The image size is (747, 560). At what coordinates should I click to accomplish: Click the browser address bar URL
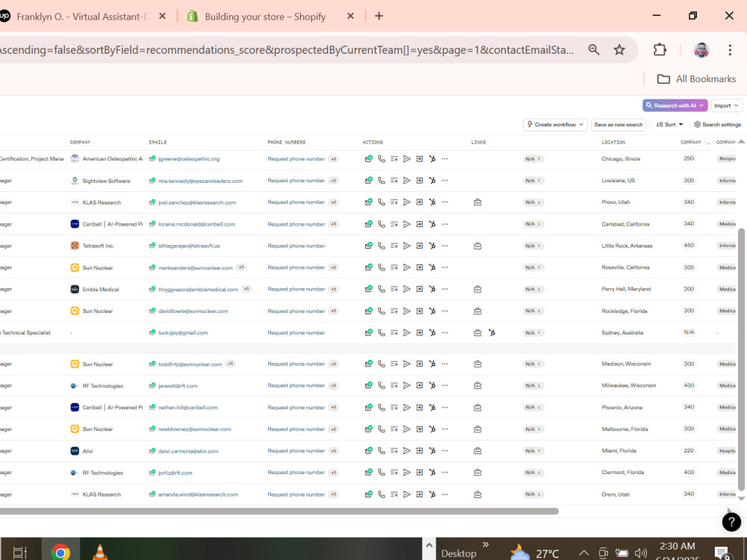pyautogui.click(x=286, y=50)
